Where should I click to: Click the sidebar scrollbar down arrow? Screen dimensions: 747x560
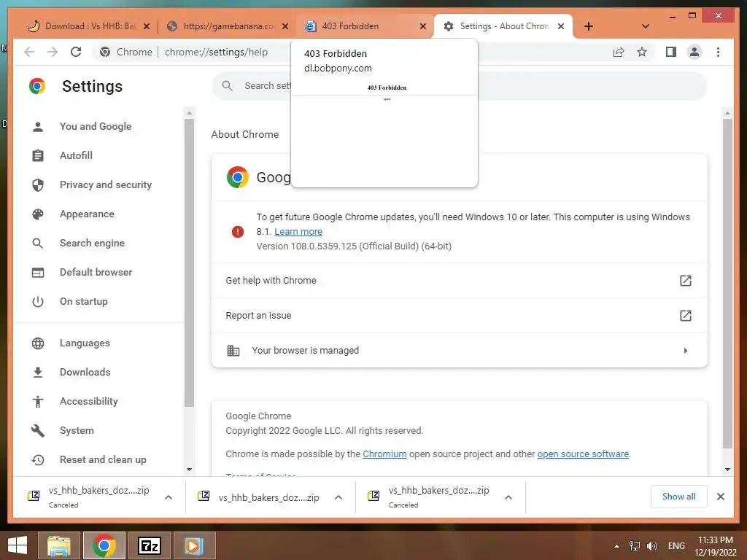click(189, 470)
